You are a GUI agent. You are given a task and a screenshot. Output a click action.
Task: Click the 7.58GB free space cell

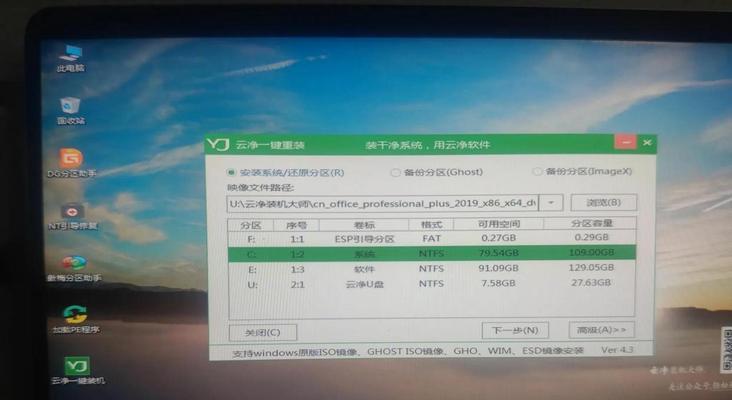click(x=499, y=283)
